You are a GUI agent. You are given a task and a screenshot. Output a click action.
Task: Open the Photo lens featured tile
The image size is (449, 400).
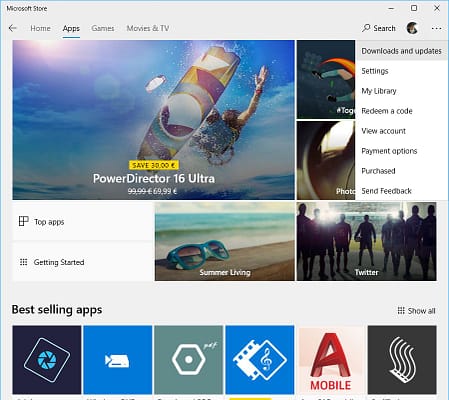click(326, 160)
